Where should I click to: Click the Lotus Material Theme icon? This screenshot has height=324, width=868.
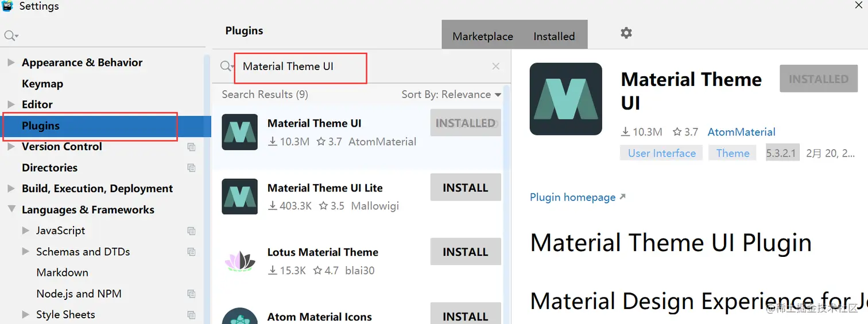239,261
